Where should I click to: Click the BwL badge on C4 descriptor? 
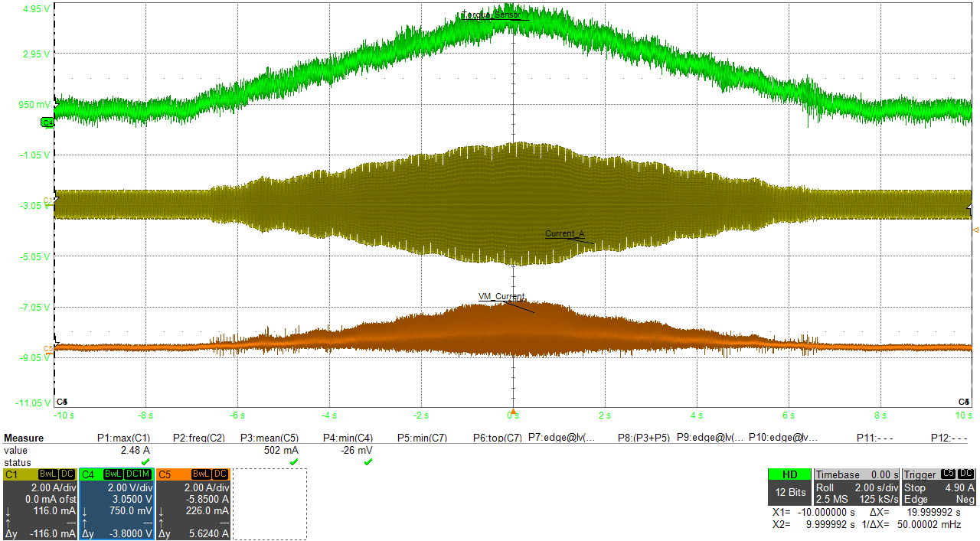(113, 474)
